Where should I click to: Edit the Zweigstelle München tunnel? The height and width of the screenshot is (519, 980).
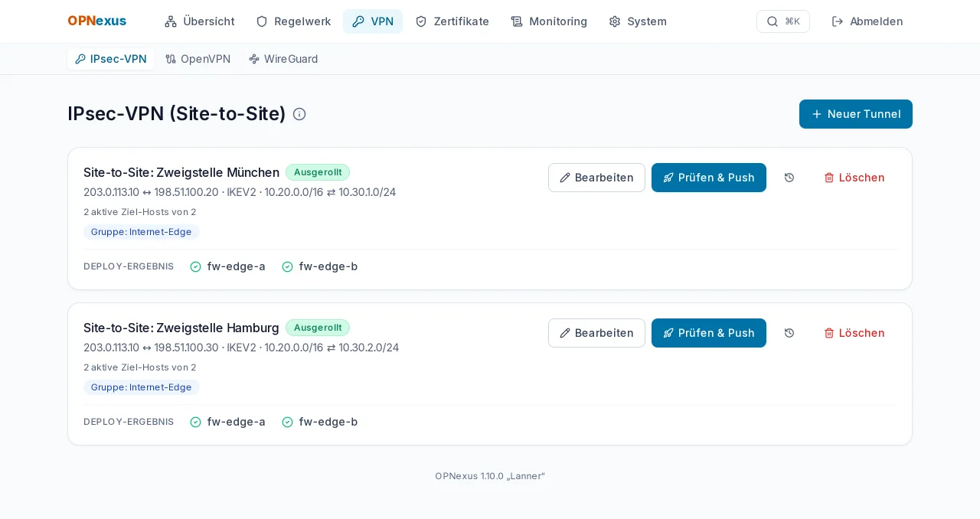(x=596, y=178)
